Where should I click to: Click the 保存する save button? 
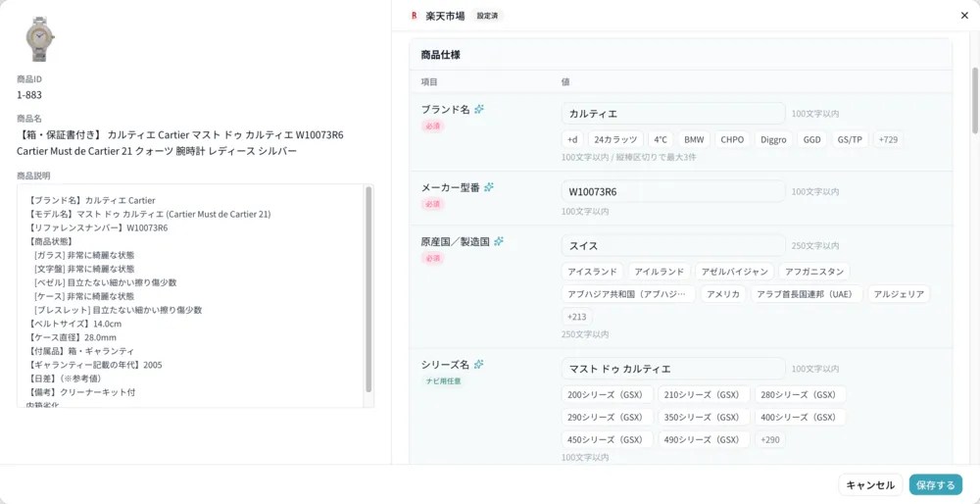(x=936, y=484)
